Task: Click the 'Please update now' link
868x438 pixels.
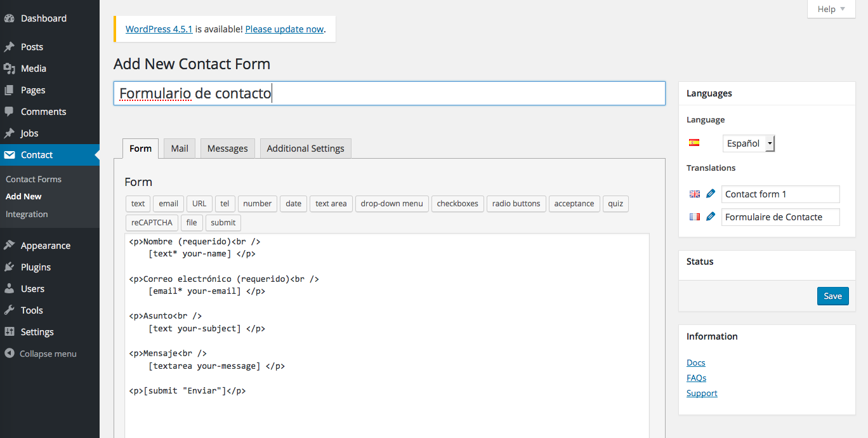Action: [284, 29]
